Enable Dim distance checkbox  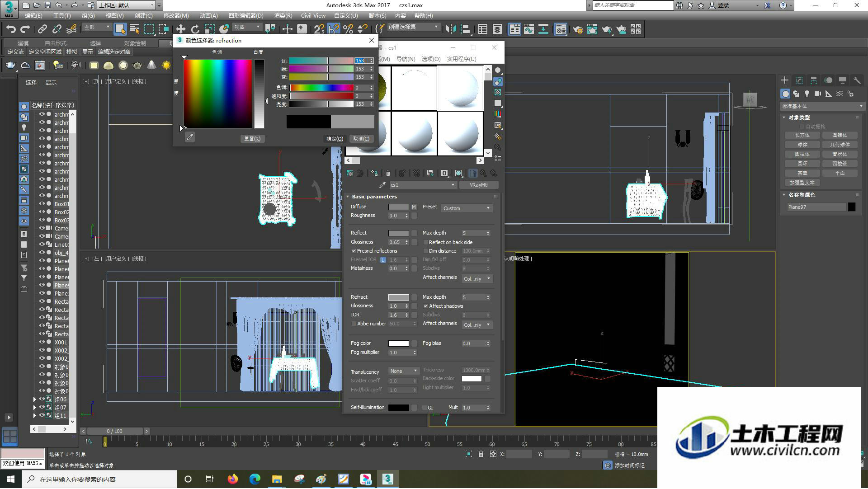(x=425, y=251)
